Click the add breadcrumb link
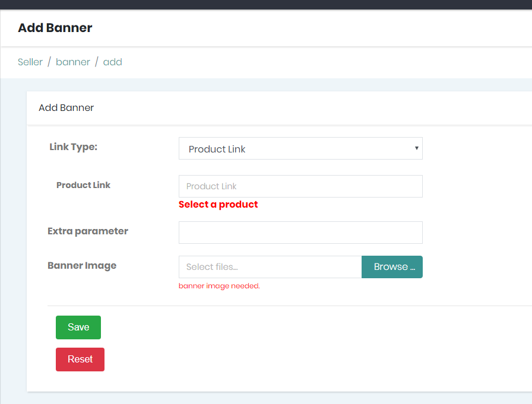This screenshot has width=532, height=404. tap(113, 62)
